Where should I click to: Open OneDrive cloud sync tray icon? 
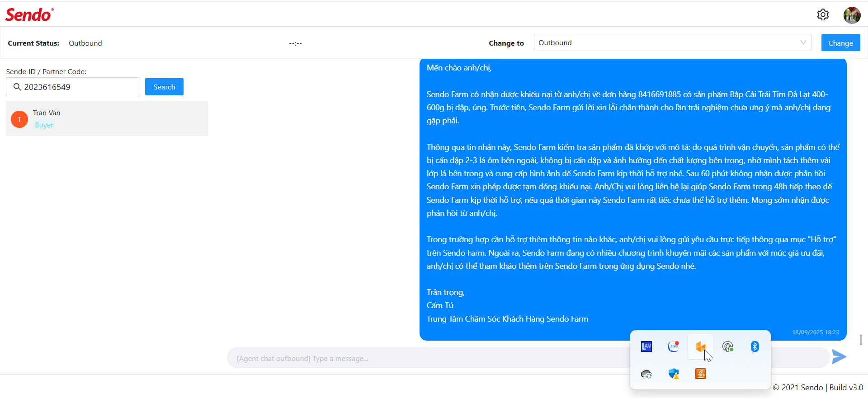(646, 374)
